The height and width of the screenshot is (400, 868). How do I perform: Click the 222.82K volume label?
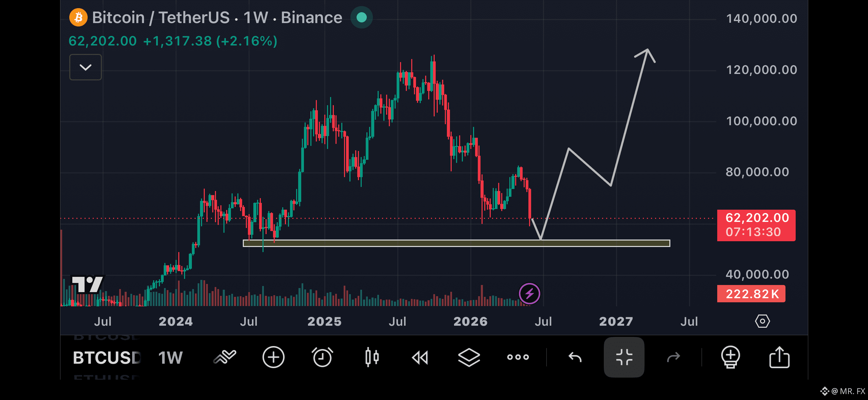coord(752,294)
